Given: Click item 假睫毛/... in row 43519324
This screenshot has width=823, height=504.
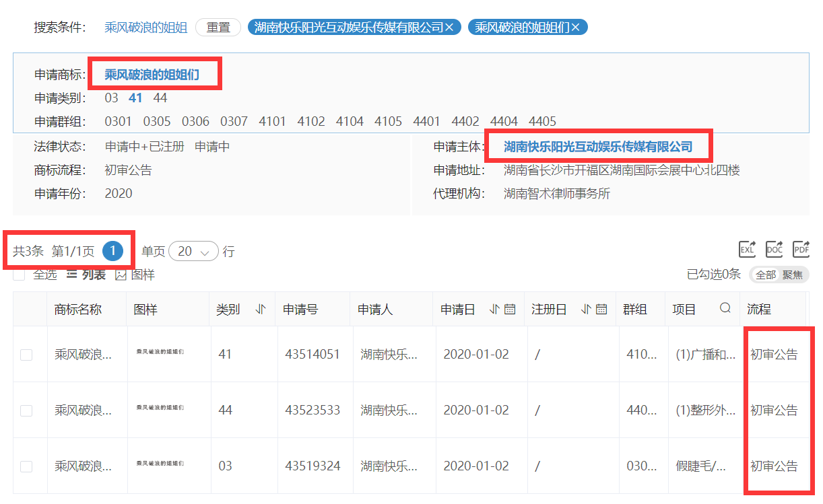Looking at the screenshot, I should tap(701, 466).
